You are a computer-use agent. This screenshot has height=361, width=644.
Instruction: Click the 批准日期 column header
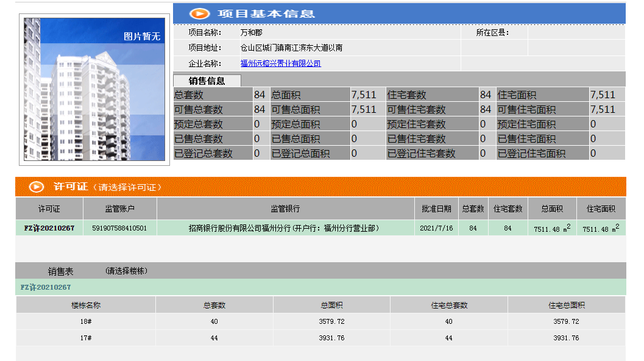[436, 209]
